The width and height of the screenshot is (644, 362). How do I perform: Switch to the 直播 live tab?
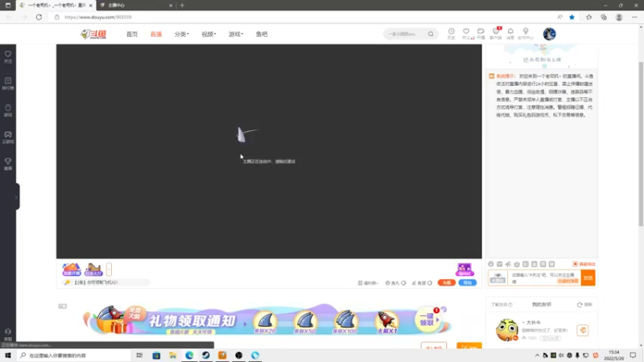point(156,34)
